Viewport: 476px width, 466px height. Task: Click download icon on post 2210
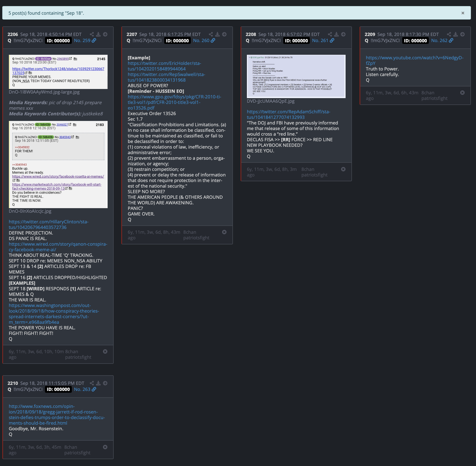point(98,383)
